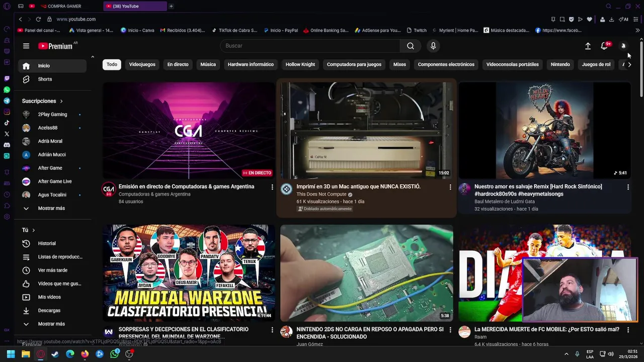Screen dimensions: 644x362
Task: Open the 2Play Gaming subscription channel
Action: tap(52, 114)
